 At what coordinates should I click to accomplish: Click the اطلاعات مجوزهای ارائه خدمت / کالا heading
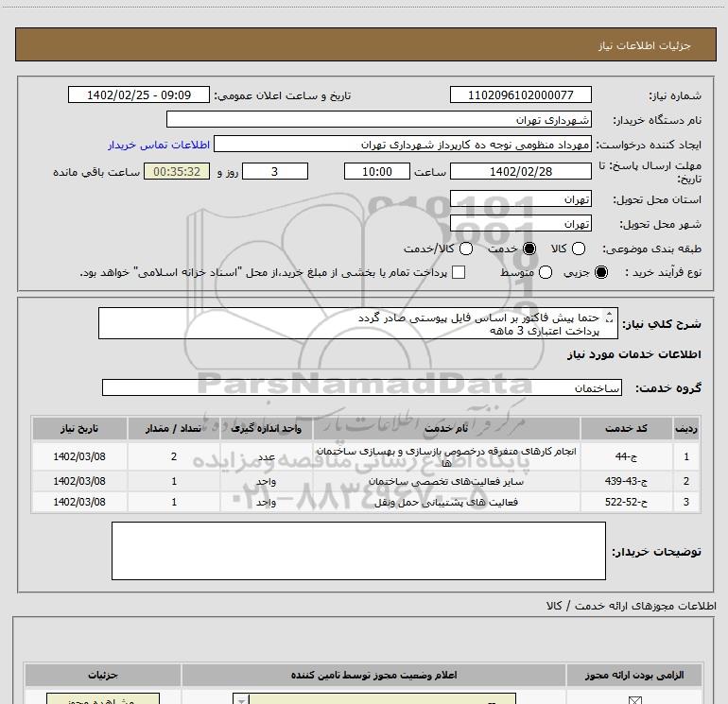(x=632, y=606)
